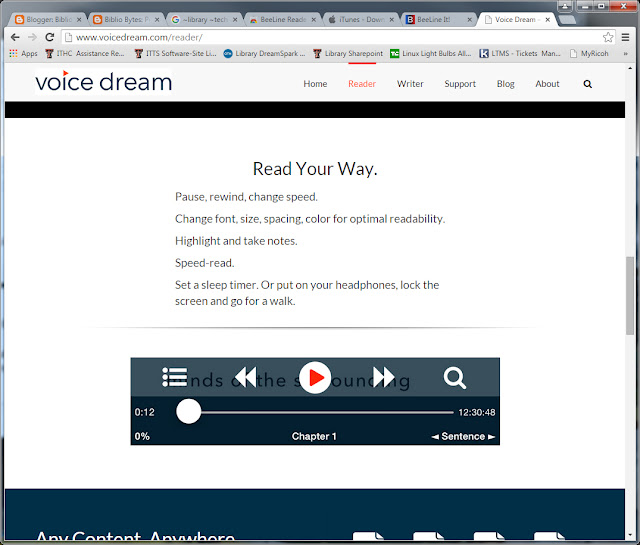Screen dimensions: 640x545
Task: Click the browser Back arrow
Action: (15, 37)
